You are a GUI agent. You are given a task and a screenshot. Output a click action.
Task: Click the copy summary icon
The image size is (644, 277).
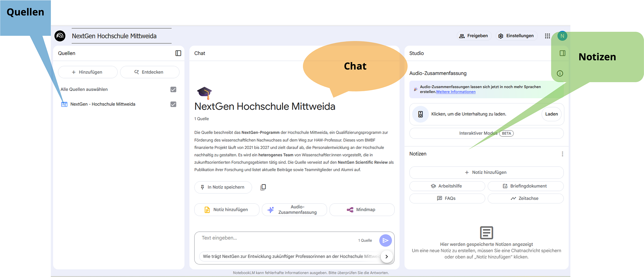(x=263, y=187)
